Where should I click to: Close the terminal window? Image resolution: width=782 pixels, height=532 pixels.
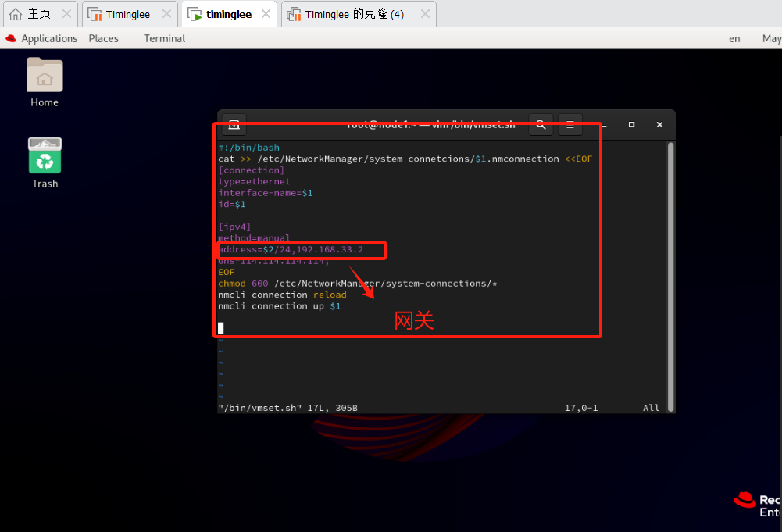point(659,125)
